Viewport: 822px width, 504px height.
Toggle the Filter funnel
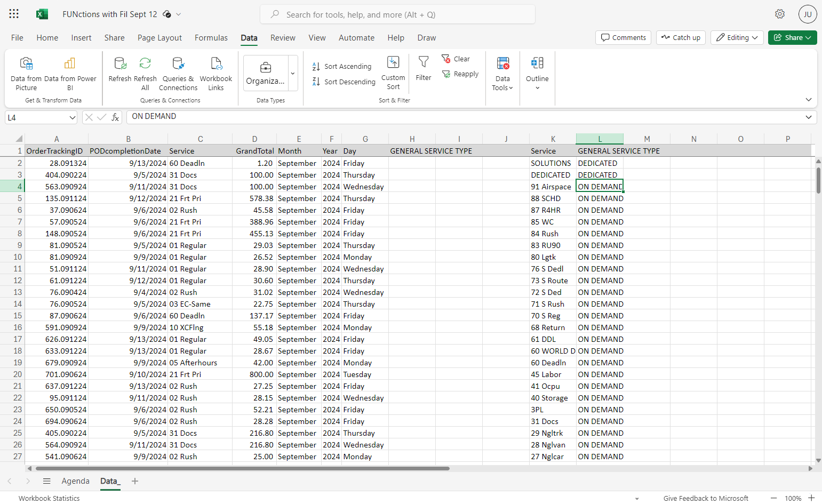(424, 69)
